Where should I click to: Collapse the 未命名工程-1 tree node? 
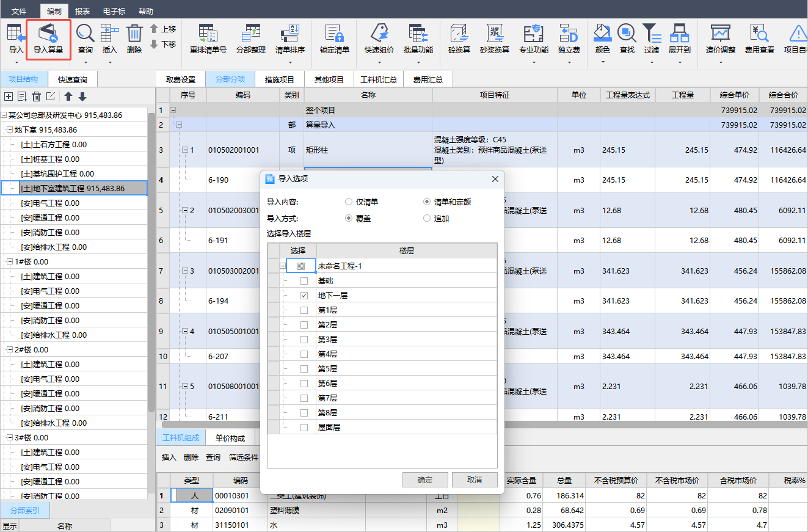pos(283,266)
